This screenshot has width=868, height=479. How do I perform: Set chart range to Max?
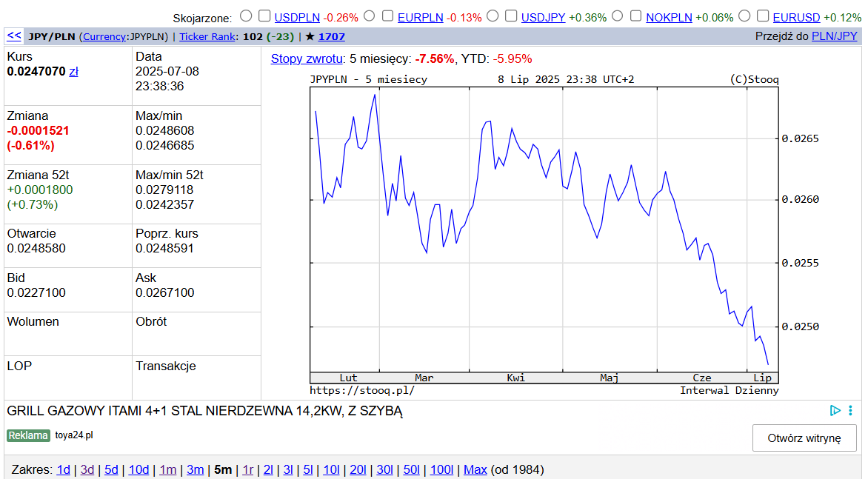pos(475,469)
